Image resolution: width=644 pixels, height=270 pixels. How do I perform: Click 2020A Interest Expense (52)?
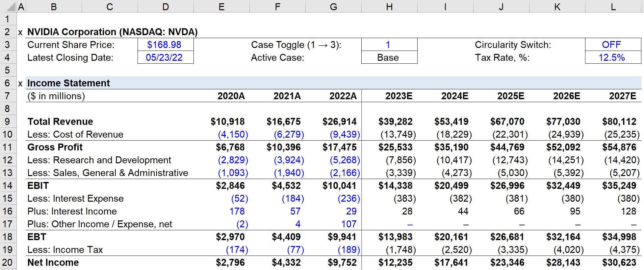point(239,198)
